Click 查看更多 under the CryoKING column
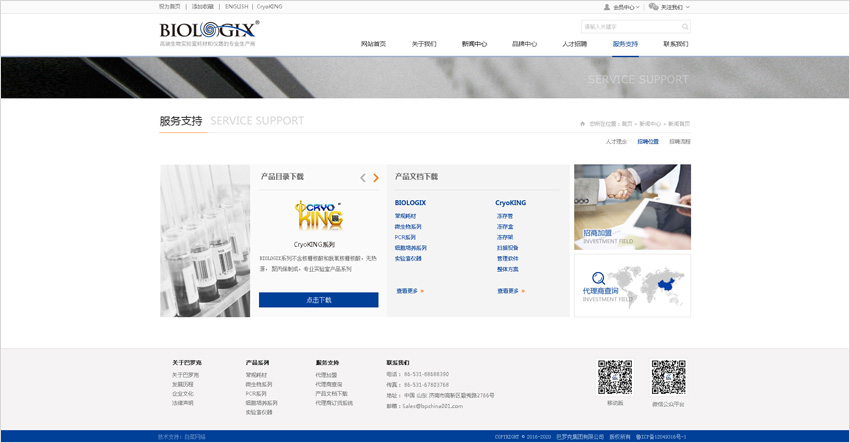 510,291
